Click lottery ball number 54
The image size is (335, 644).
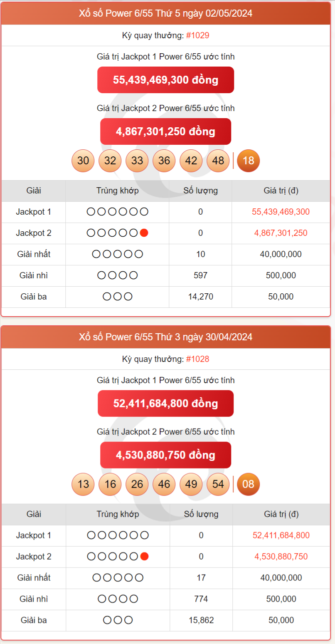pos(218,484)
